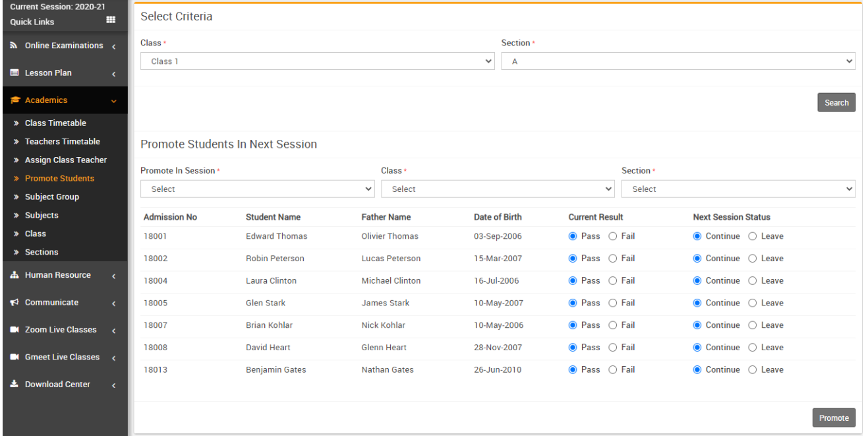The width and height of the screenshot is (868, 436).
Task: Click the Promote button
Action: coord(833,418)
